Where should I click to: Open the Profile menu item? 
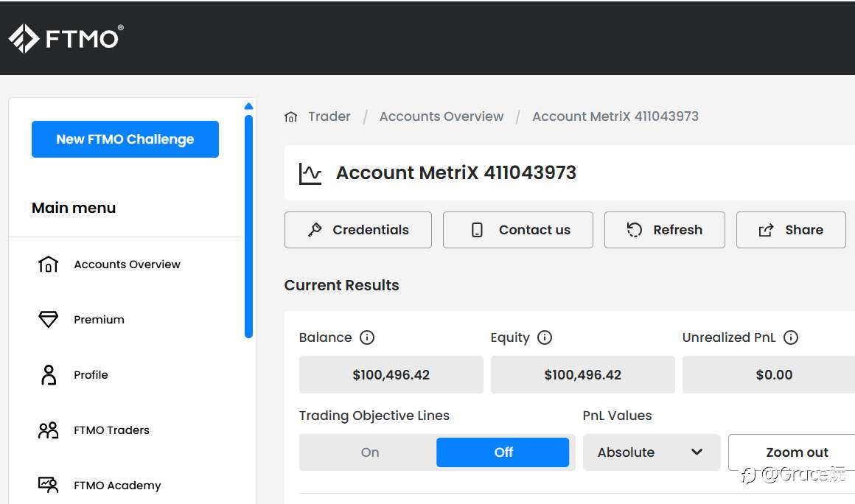point(91,375)
